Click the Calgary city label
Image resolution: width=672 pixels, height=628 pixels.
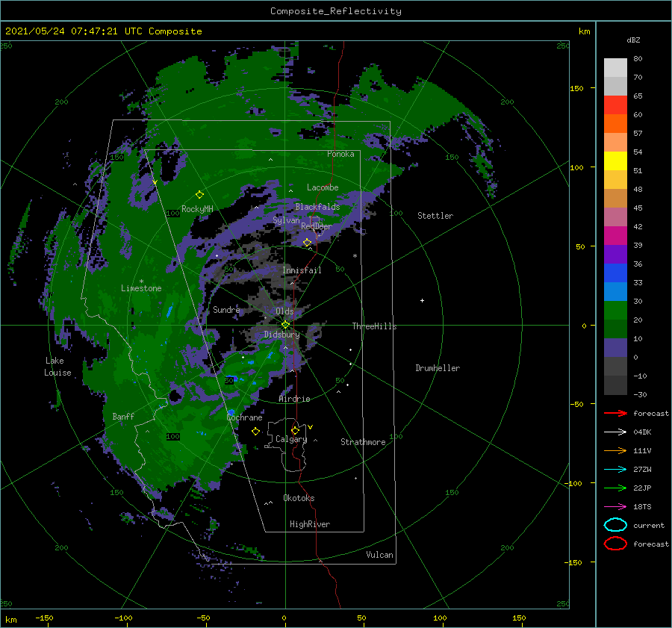tap(291, 439)
